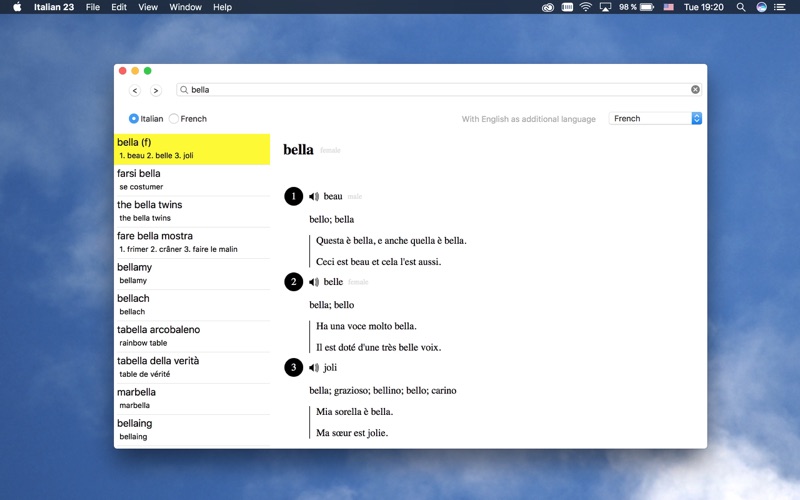
Task: Click the clock 'Tue 19:20'
Action: pos(704,7)
